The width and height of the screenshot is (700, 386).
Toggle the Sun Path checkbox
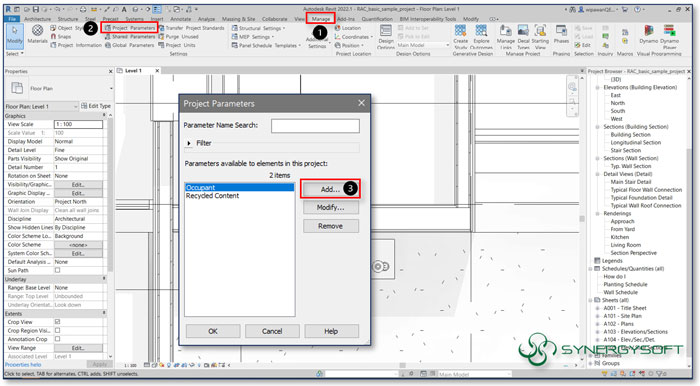(57, 270)
